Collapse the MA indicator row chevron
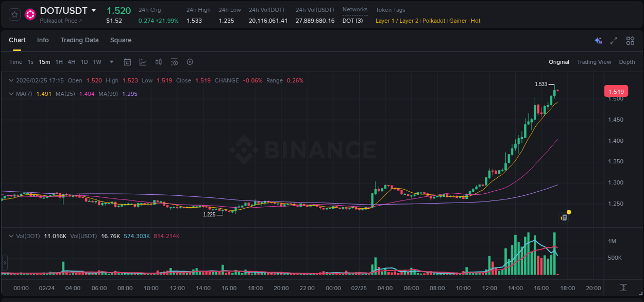 pos(10,94)
